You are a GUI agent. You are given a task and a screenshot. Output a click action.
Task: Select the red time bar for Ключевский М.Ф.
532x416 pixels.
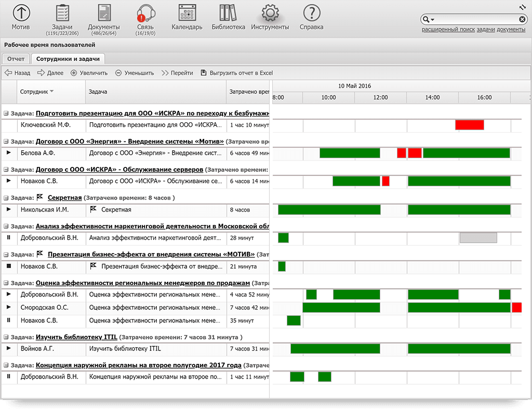tap(470, 125)
